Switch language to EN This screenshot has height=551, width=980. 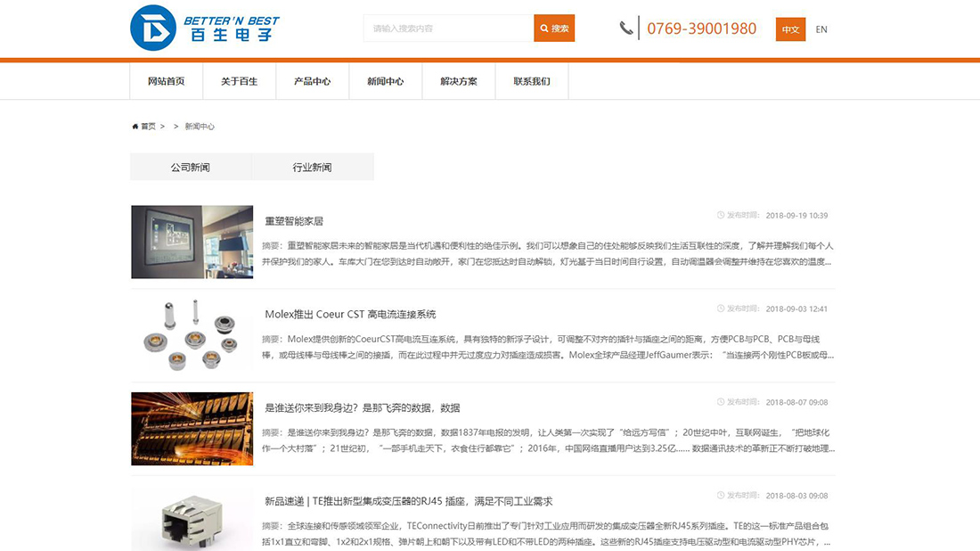click(x=821, y=29)
